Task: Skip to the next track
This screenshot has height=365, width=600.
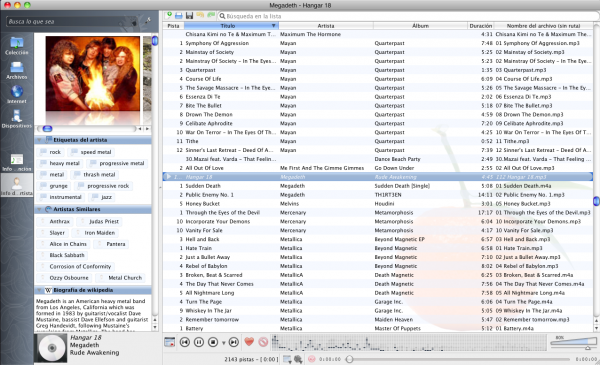Action: coord(234,342)
